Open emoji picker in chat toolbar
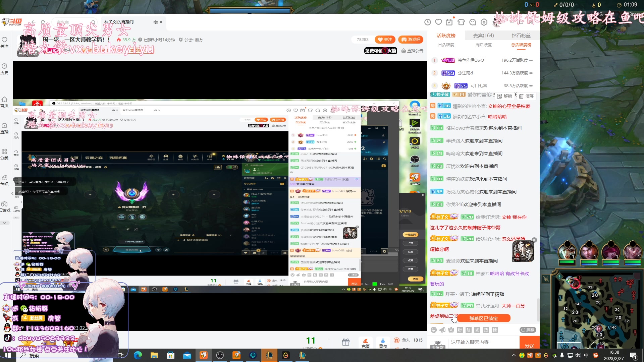This screenshot has width=644, height=362. point(434,330)
